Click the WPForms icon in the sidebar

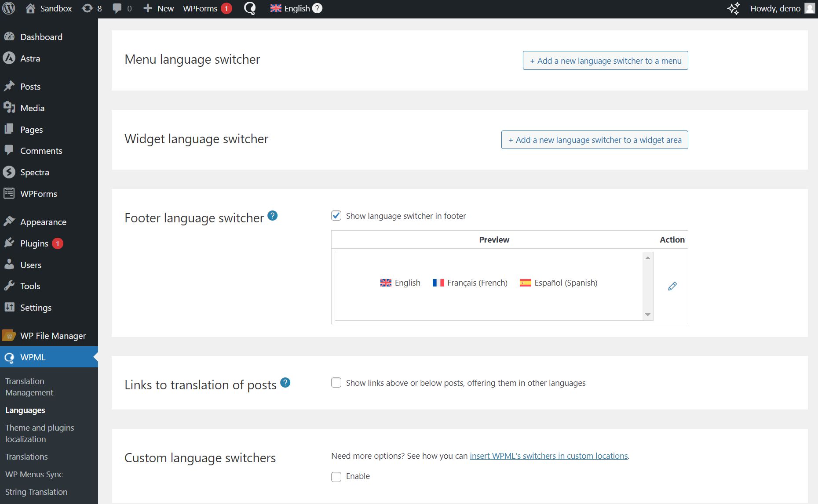(9, 193)
